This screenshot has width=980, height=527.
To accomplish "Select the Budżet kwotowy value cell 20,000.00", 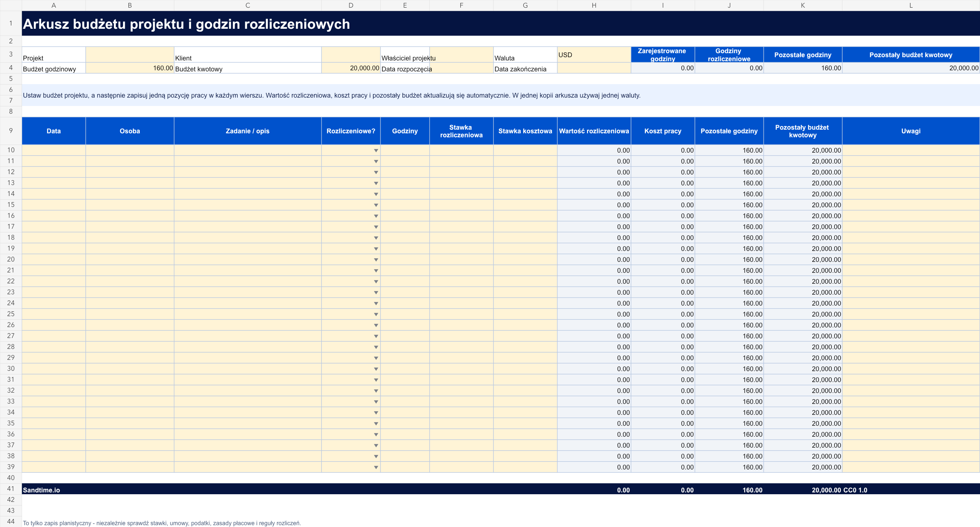I will (351, 68).
